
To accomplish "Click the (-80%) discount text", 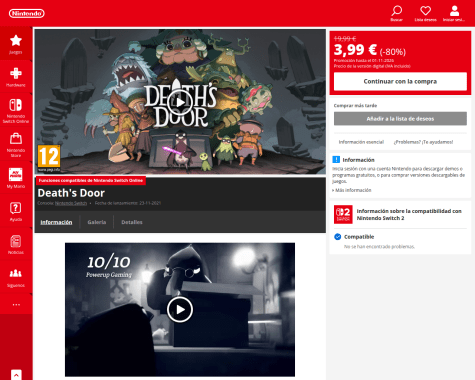I will (393, 52).
